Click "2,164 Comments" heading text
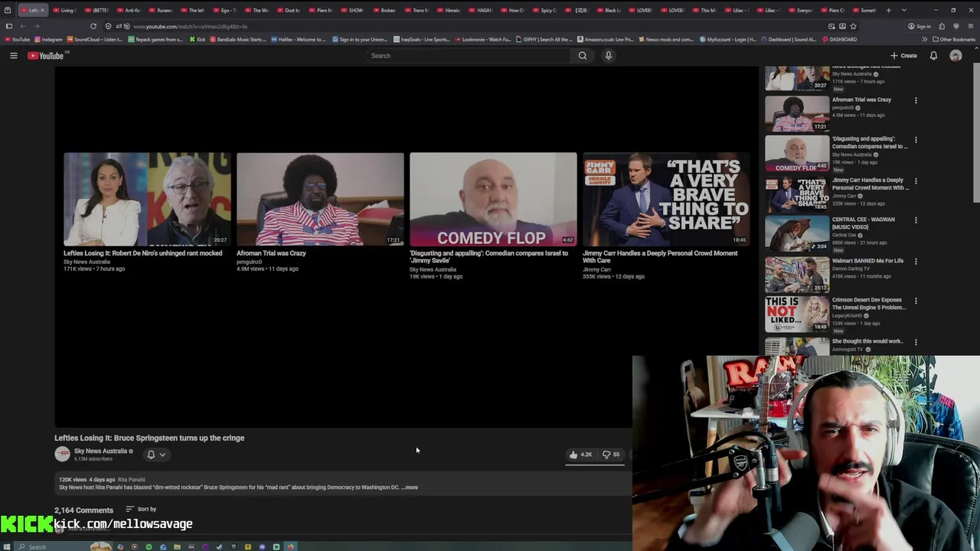Screen dimensions: 980x551 pyautogui.click(x=83, y=510)
